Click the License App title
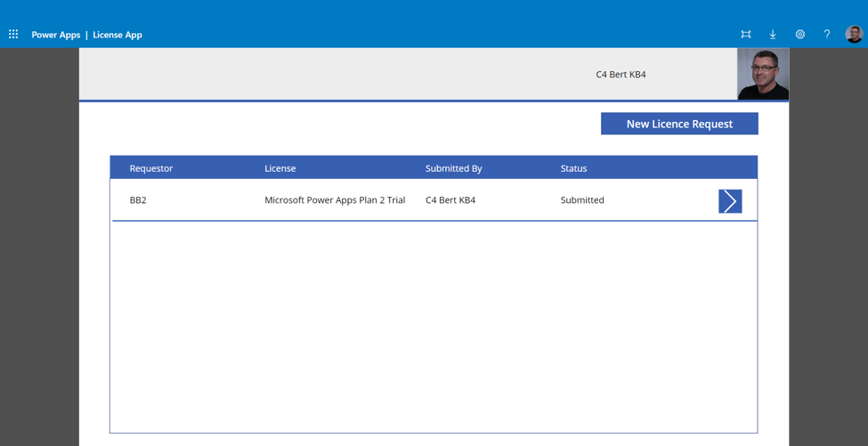This screenshot has width=868, height=446. click(118, 35)
